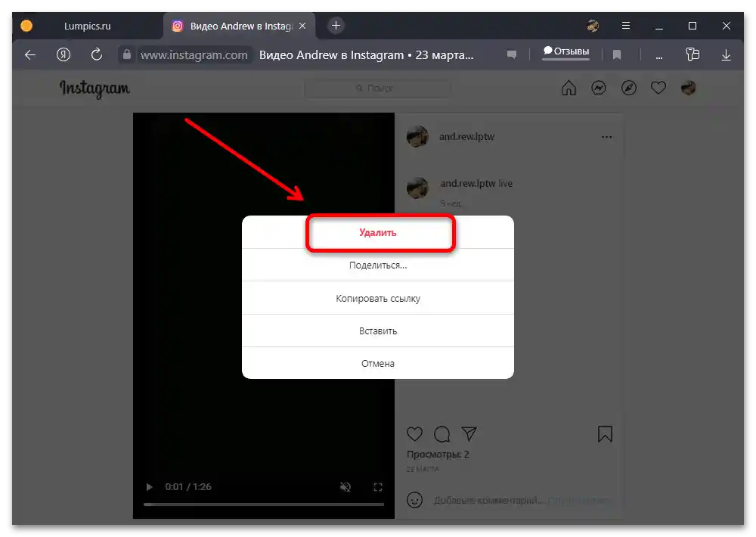Select Поделиться... option

click(x=377, y=265)
